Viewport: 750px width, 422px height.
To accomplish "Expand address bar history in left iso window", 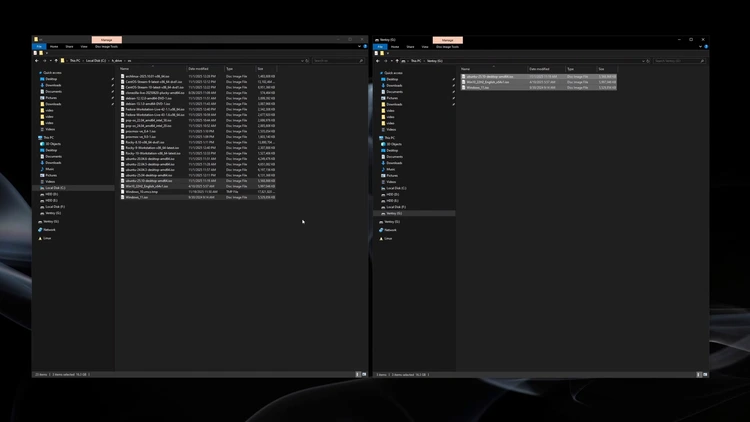I will click(x=302, y=61).
